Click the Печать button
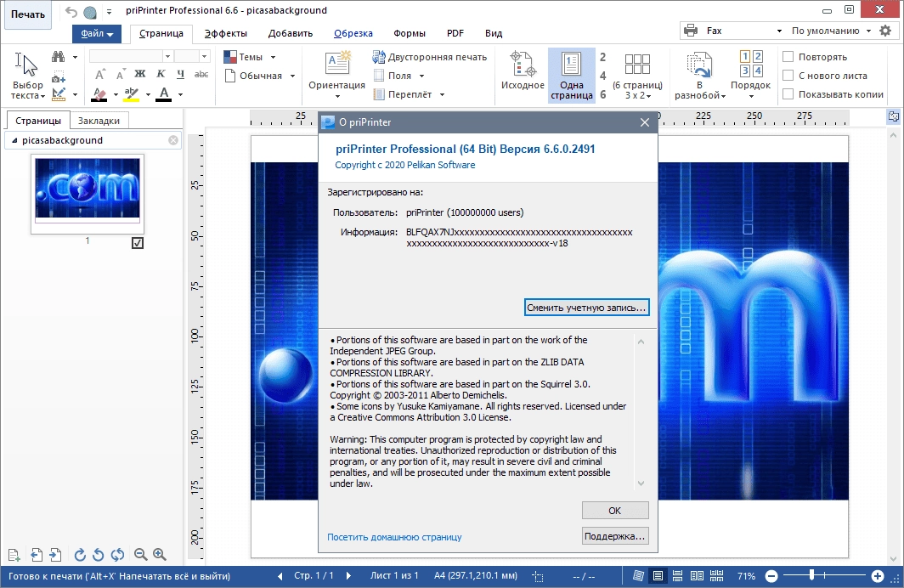 [28, 14]
